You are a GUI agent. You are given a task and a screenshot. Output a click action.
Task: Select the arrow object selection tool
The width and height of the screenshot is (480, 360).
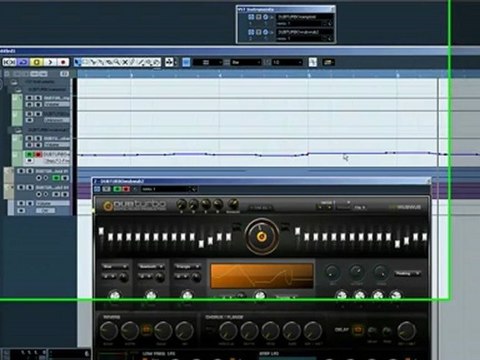tap(77, 62)
